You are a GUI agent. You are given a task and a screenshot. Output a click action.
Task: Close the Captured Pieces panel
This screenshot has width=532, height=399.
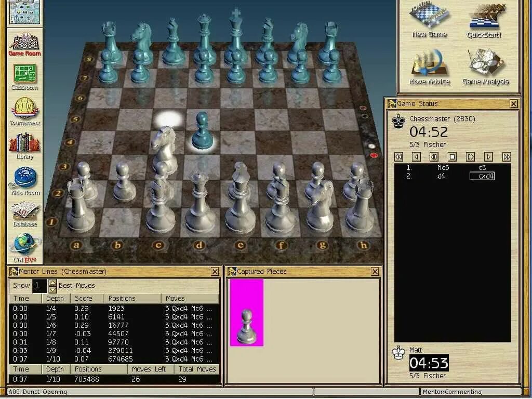pyautogui.click(x=375, y=272)
